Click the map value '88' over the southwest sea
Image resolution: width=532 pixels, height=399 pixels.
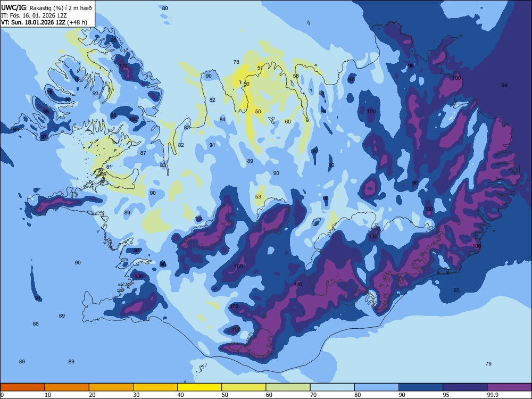click(x=36, y=324)
